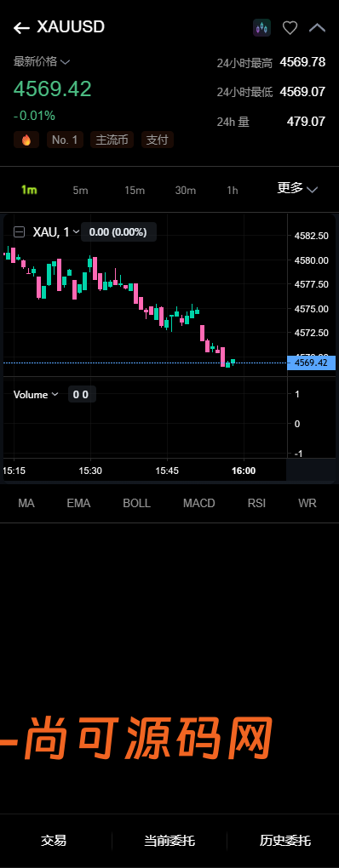Open the candlestick chart style icon

[x=262, y=28]
